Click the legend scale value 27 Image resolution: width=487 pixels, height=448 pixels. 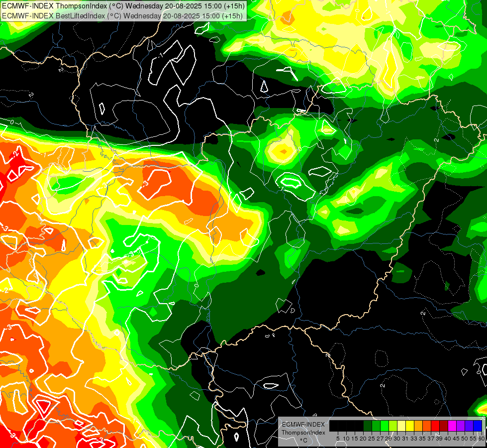[380, 439]
